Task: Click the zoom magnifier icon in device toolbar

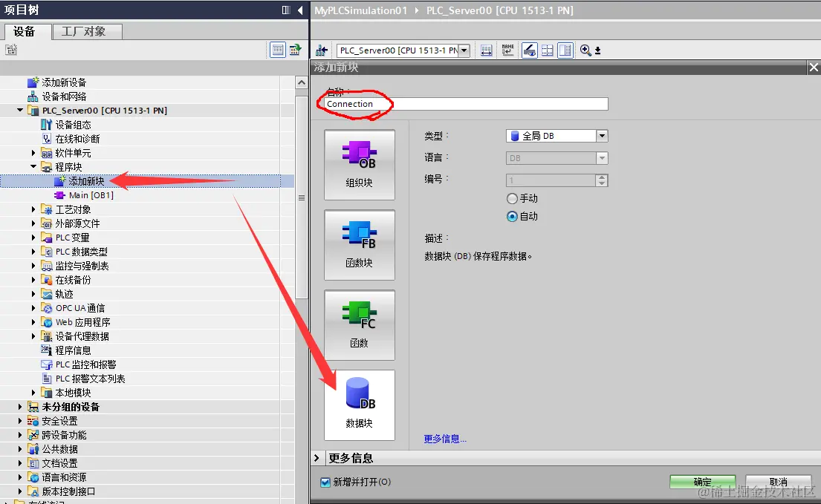Action: point(585,50)
